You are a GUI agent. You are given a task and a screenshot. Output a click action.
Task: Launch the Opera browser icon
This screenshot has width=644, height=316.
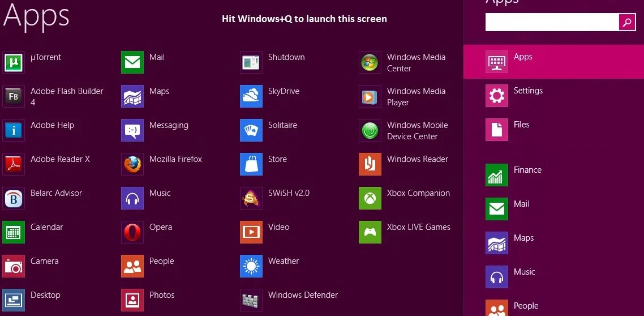tap(132, 232)
